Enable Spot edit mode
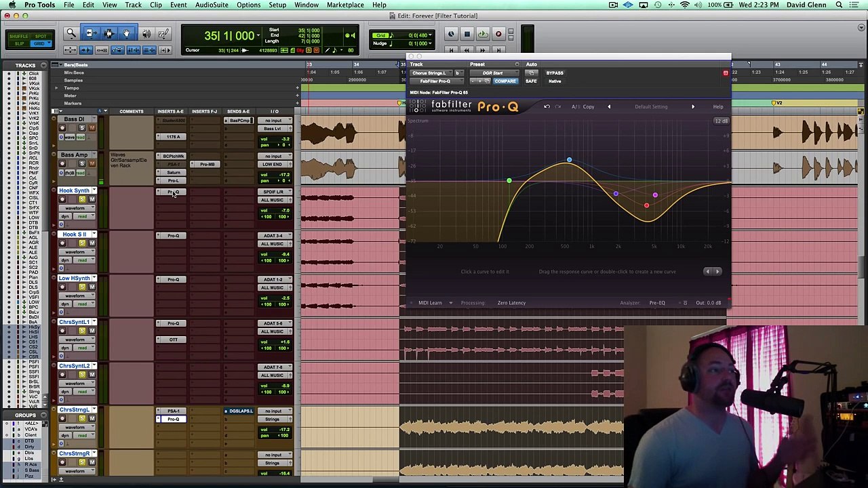The image size is (868, 488). point(41,36)
